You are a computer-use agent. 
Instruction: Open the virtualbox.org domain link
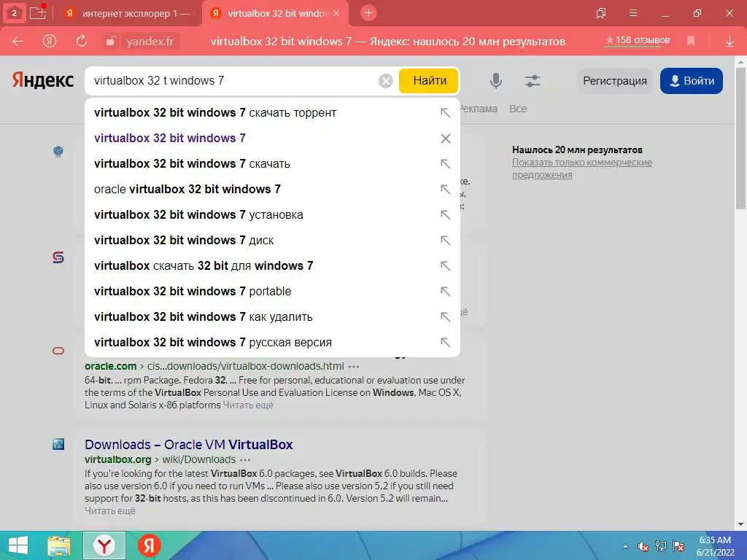click(117, 459)
